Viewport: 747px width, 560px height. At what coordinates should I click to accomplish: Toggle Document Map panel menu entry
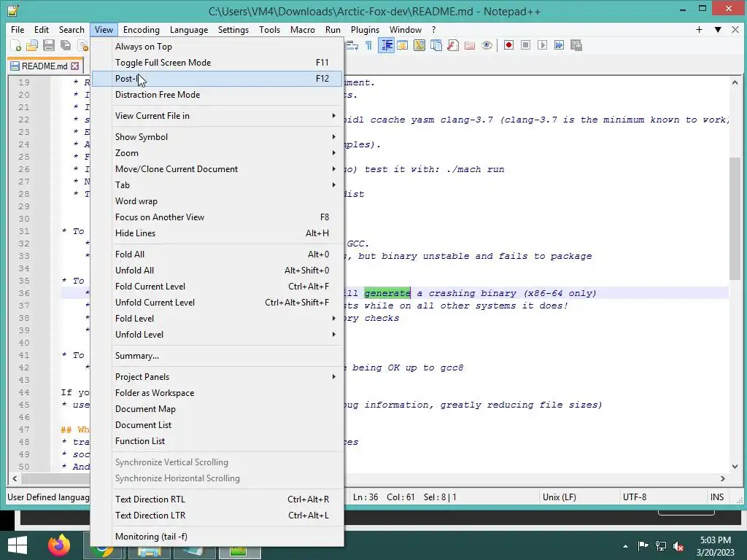(x=217, y=409)
